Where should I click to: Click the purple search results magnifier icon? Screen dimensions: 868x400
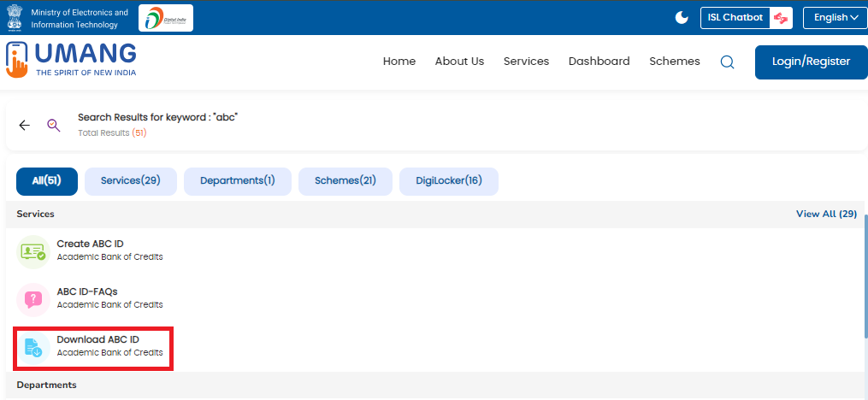click(x=53, y=125)
